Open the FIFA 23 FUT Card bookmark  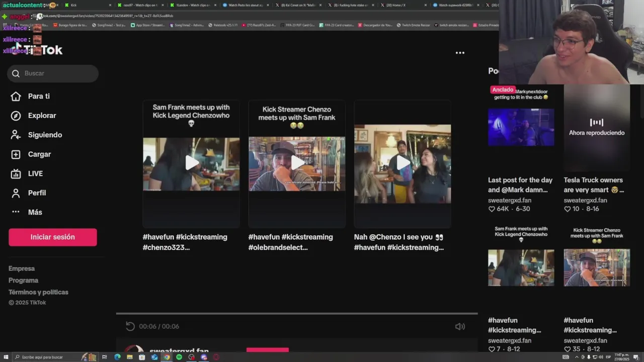point(297,25)
